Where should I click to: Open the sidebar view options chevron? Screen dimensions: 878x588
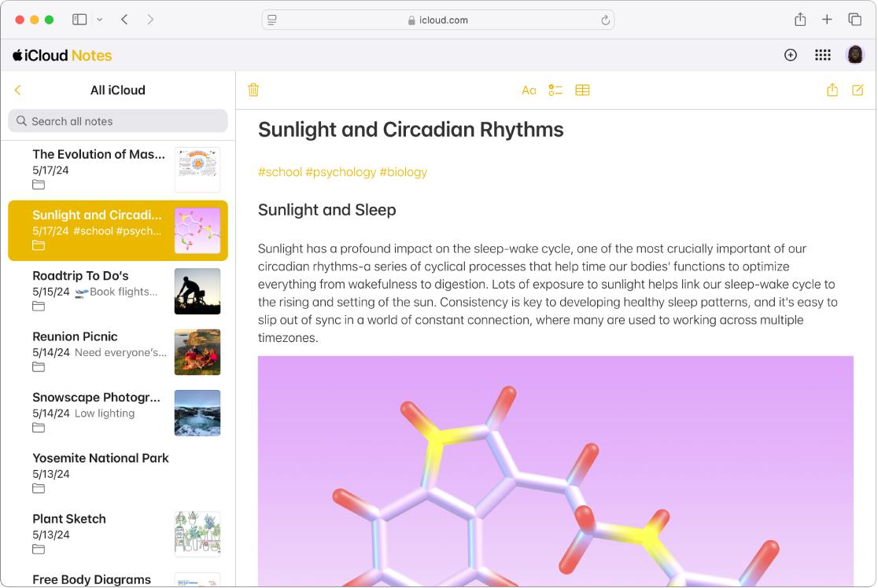99,19
